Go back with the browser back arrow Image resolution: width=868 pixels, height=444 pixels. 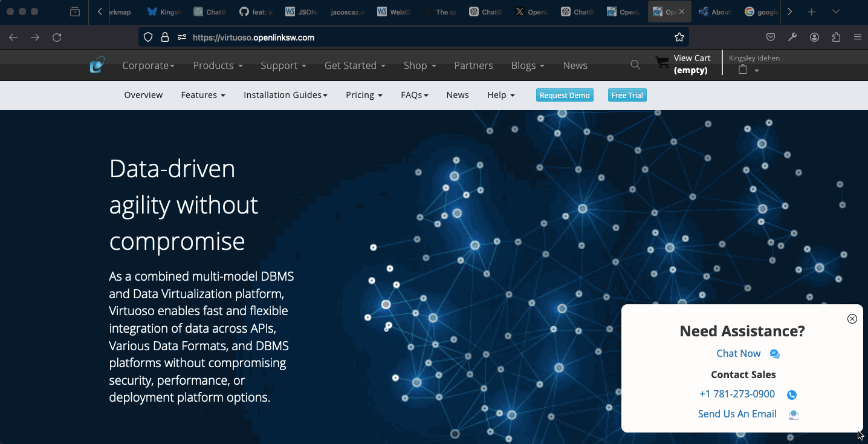(13, 38)
